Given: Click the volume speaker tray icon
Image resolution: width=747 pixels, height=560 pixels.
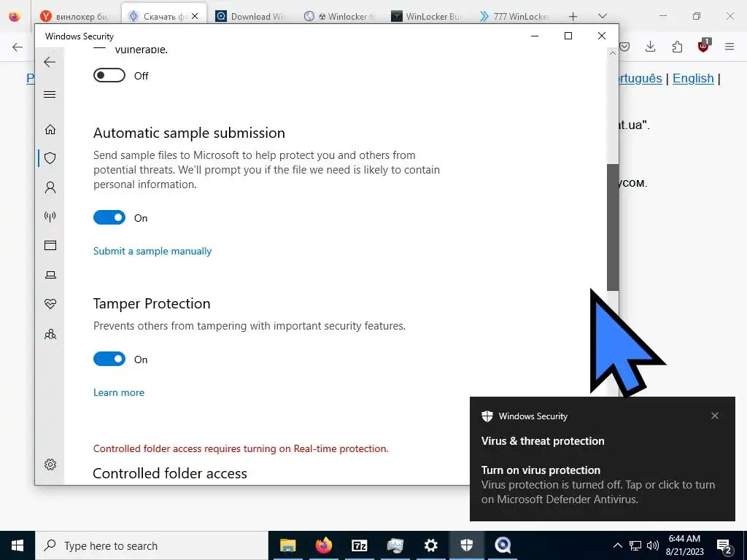Looking at the screenshot, I should pyautogui.click(x=653, y=545).
